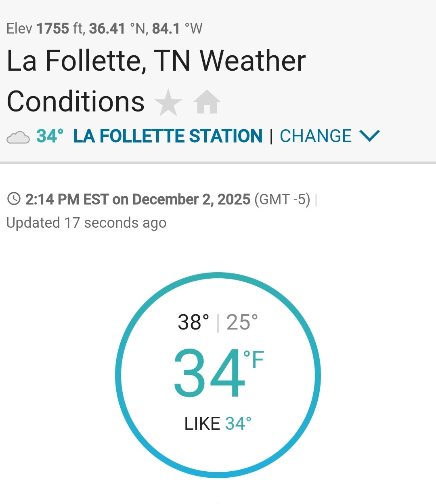Viewport: 436px width, 504px height.
Task: Click the 34° station temperature in header
Action: coord(50,136)
